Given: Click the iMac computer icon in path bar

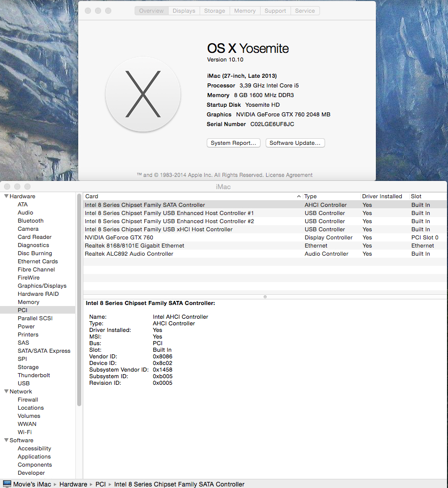Looking at the screenshot, I should coord(7,484).
